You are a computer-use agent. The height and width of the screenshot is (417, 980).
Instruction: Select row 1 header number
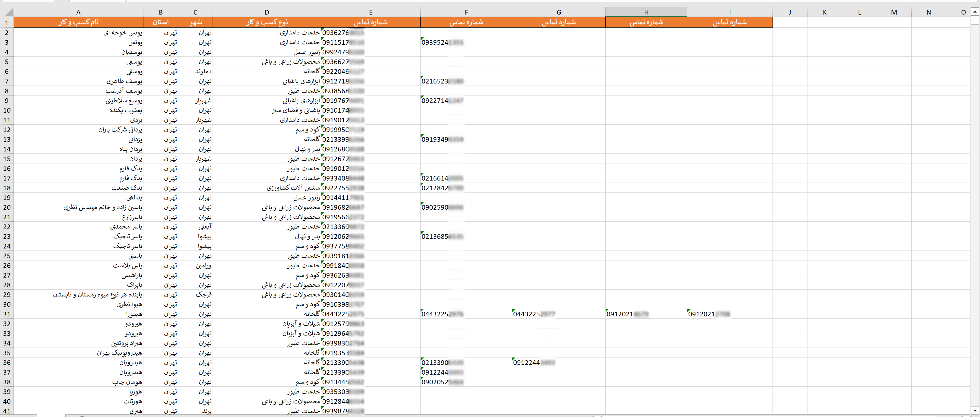7,22
